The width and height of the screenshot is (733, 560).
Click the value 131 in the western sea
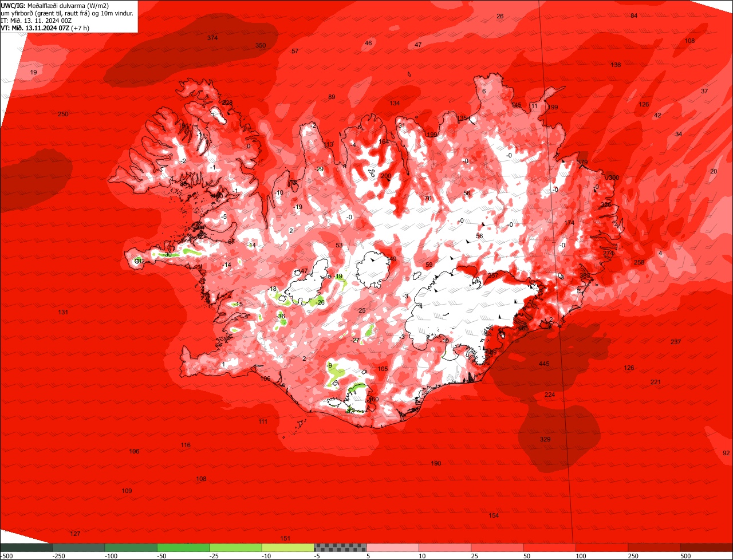(63, 312)
